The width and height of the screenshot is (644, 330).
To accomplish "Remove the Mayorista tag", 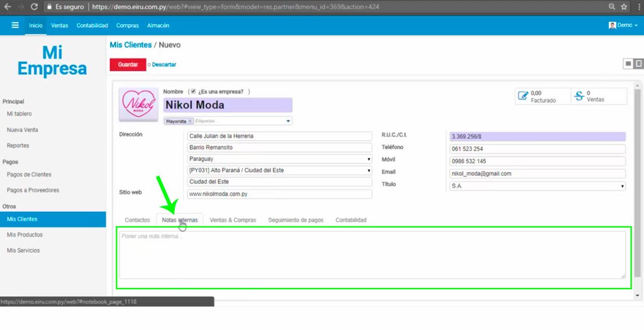I will (x=190, y=121).
